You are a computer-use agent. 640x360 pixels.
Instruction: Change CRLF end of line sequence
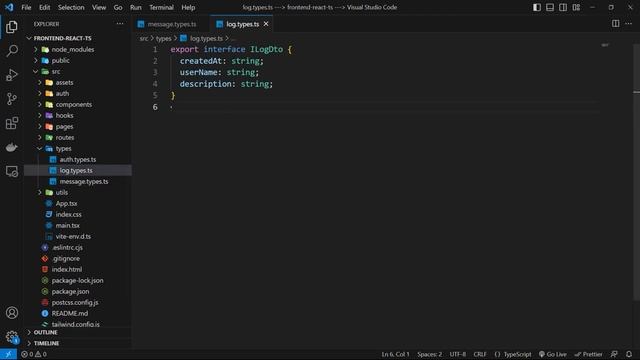[x=480, y=354]
